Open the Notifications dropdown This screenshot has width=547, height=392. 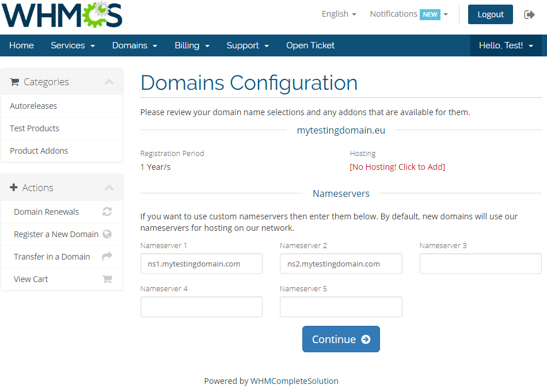pos(409,14)
